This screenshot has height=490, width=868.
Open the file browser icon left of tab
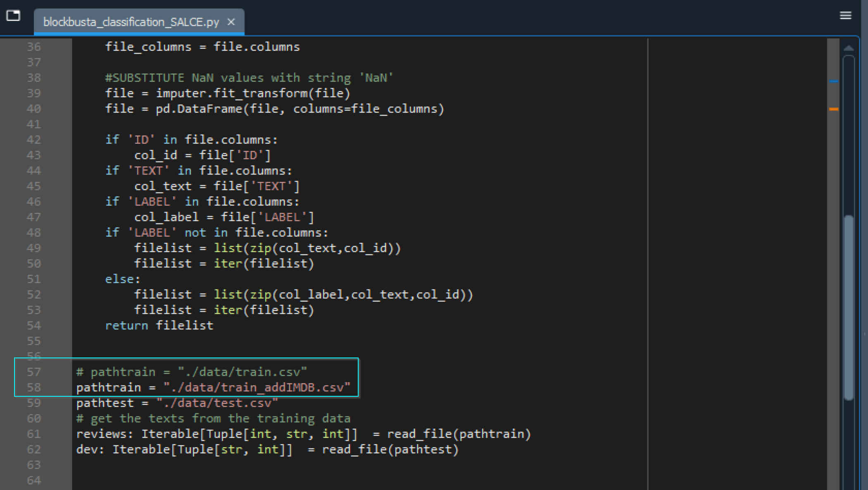tap(13, 15)
